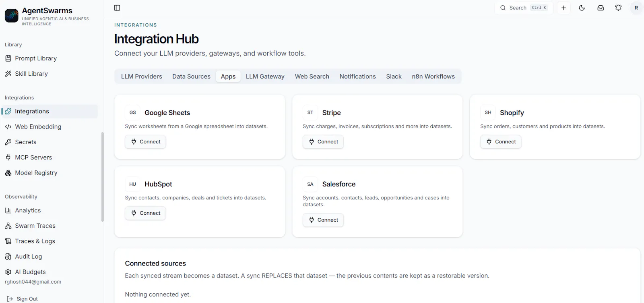Image resolution: width=644 pixels, height=303 pixels.
Task: Click the GS badge on Google Sheets card
Action: coord(133,112)
